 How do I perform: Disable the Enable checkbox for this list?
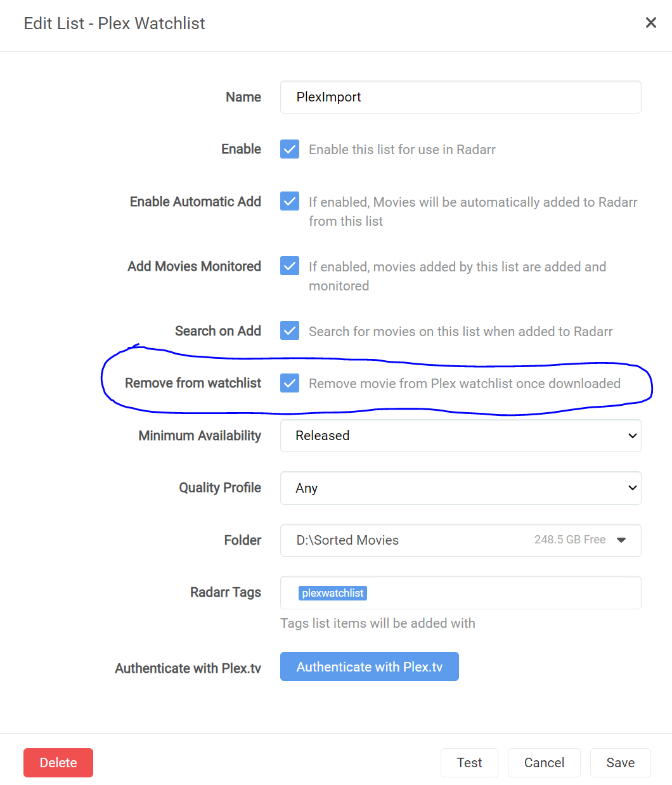[x=289, y=149]
